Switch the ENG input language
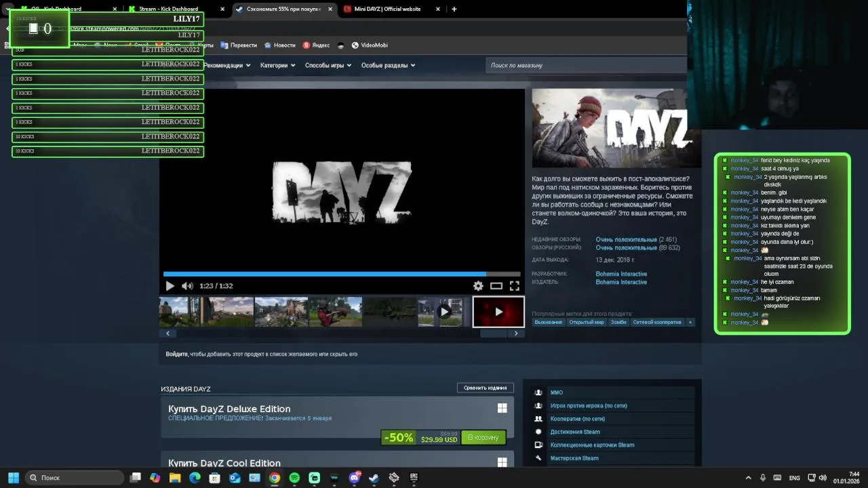868x488 pixels. point(795,478)
